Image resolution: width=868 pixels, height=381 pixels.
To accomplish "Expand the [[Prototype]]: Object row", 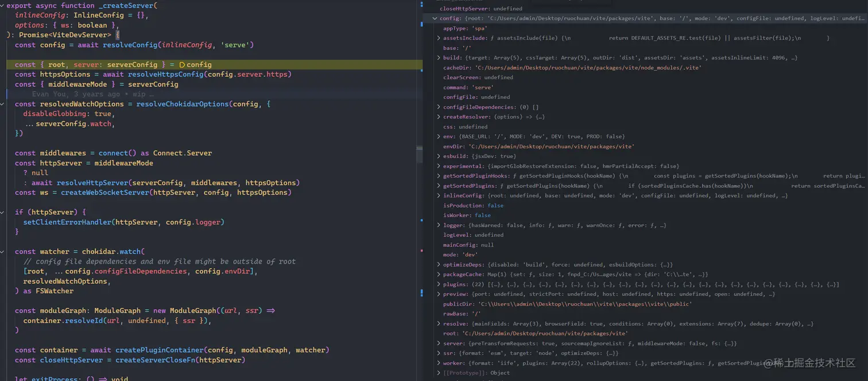I will [x=439, y=373].
